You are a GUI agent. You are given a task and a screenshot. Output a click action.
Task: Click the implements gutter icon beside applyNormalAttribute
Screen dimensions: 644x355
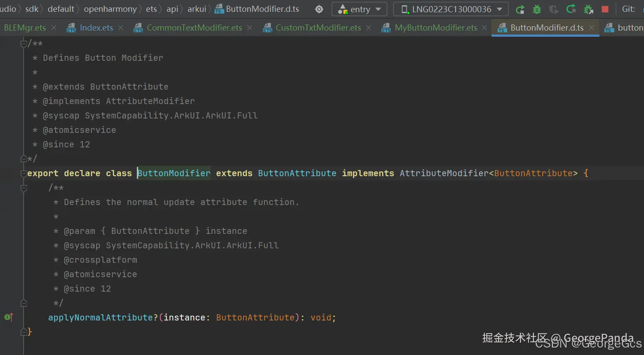(9, 317)
